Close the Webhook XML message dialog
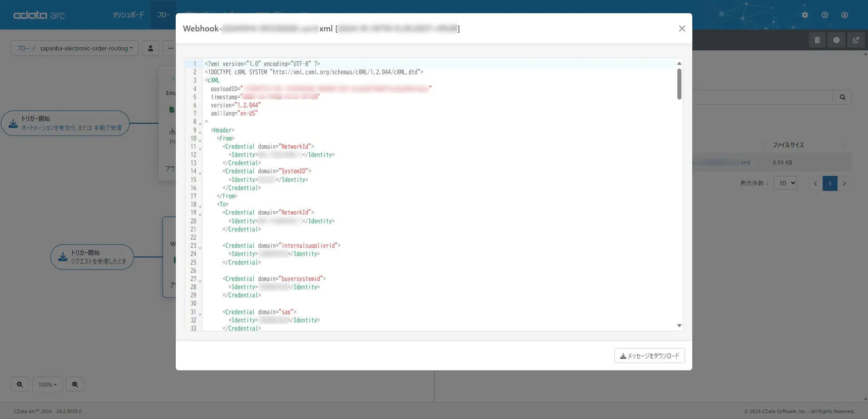 682,29
